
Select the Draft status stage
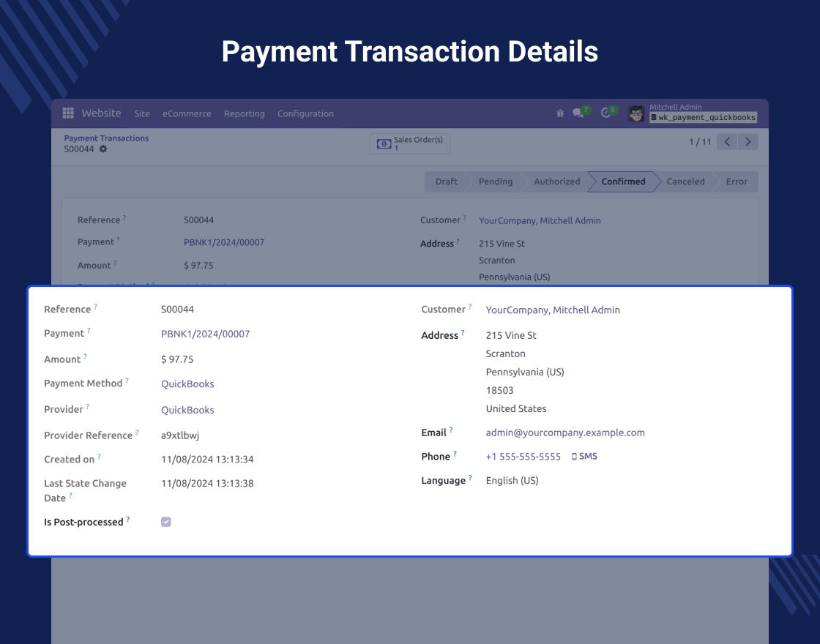click(446, 181)
